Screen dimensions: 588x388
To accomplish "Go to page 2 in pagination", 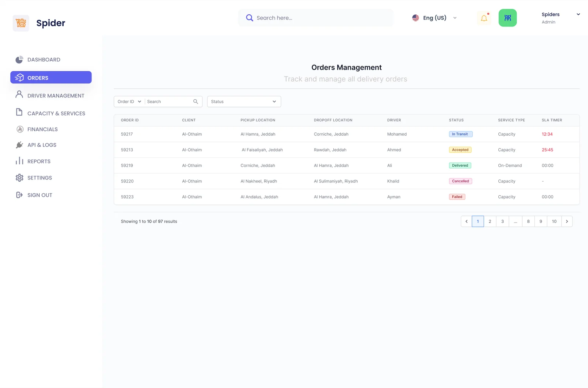I will (x=490, y=221).
